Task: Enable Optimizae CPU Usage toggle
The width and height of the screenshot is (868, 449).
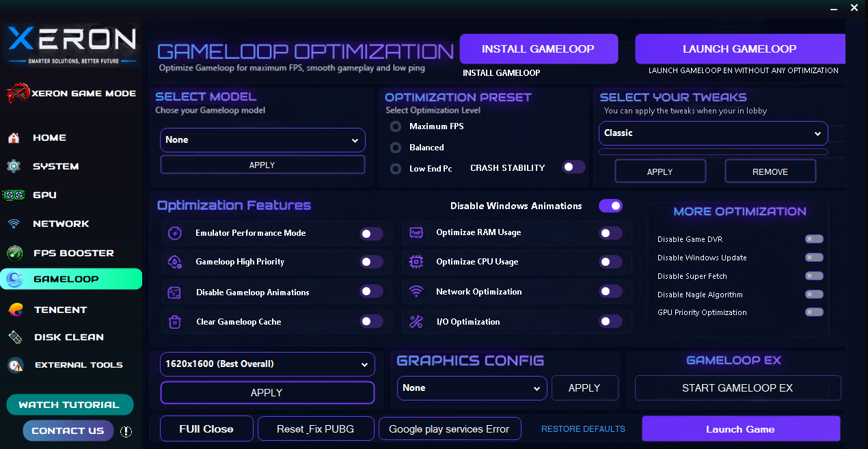Action: [610, 262]
